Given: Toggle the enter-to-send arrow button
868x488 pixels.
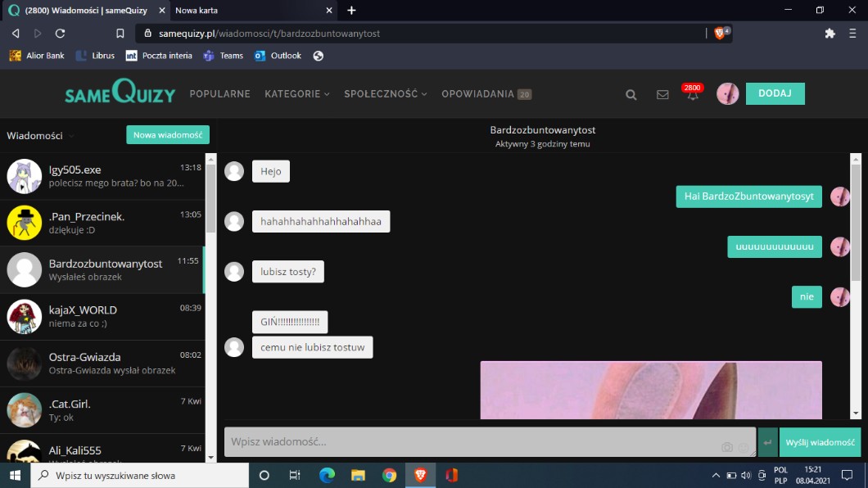Looking at the screenshot, I should click(767, 442).
